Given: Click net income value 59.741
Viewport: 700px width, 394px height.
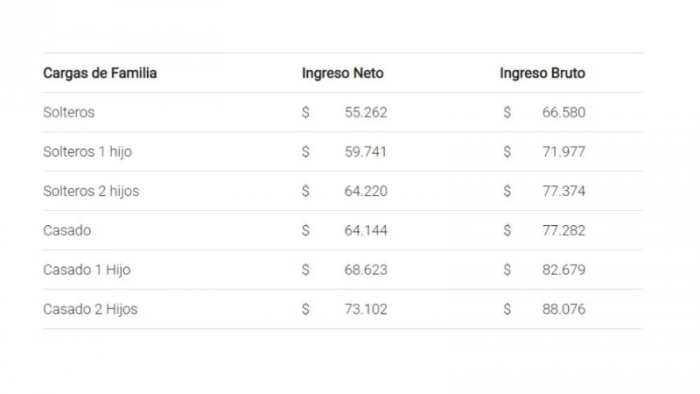Looking at the screenshot, I should pos(365,152).
